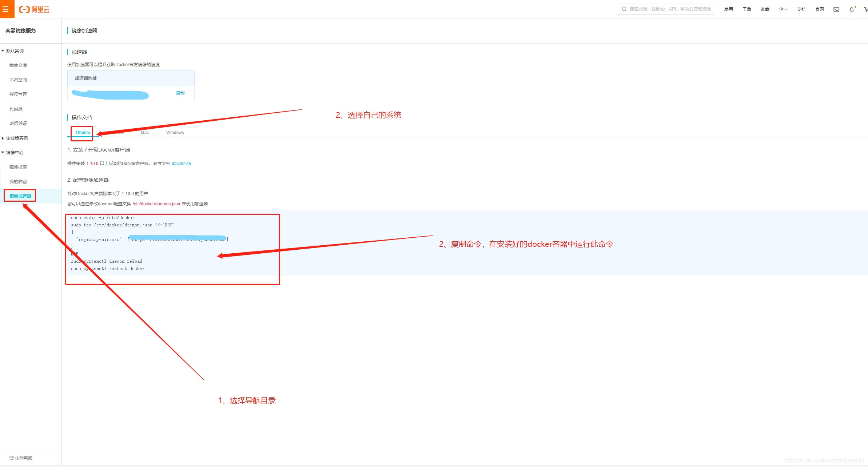Select the Mac system tab
The image size is (868, 467).
144,132
